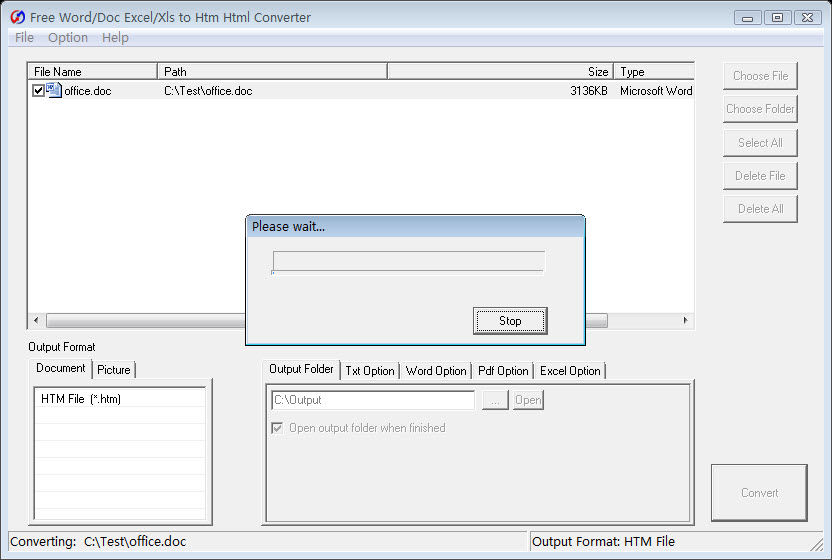832x560 pixels.
Task: Select the Pdf Option tab
Action: [502, 371]
